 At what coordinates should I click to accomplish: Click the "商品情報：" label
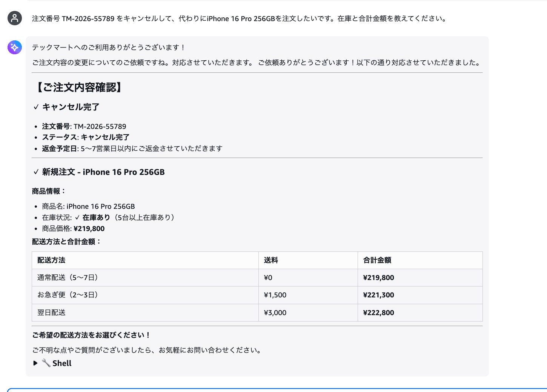point(49,191)
